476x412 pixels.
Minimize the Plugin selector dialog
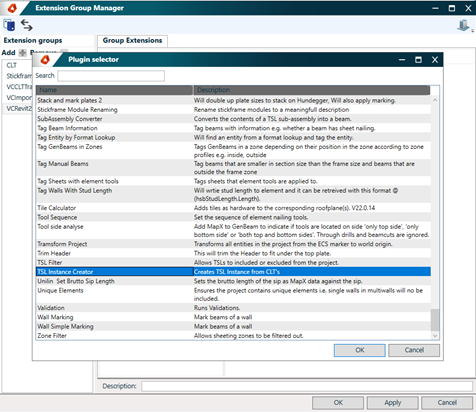coord(402,60)
